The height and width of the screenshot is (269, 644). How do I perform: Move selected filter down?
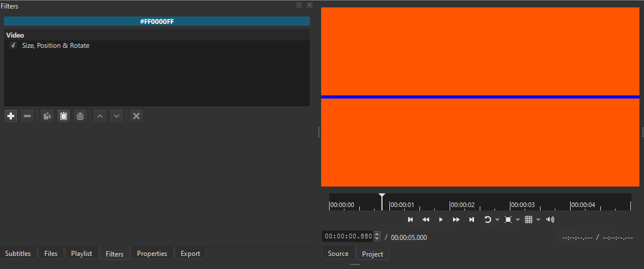click(x=117, y=116)
